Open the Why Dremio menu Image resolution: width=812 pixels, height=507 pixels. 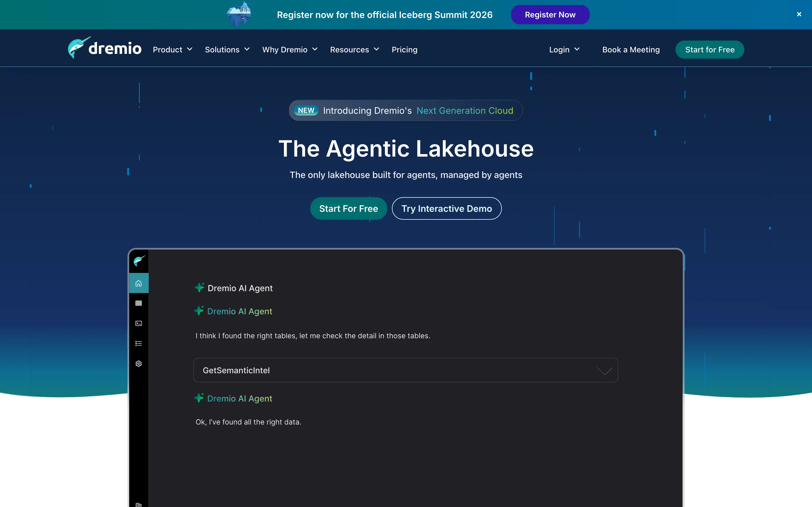290,50
